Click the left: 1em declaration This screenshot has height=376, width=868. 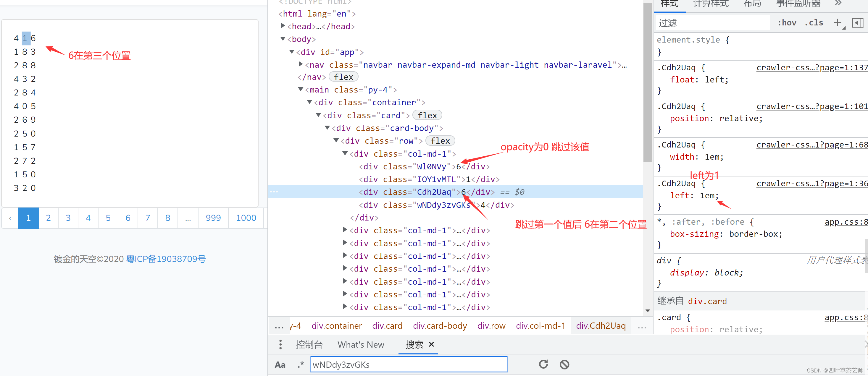pos(694,195)
